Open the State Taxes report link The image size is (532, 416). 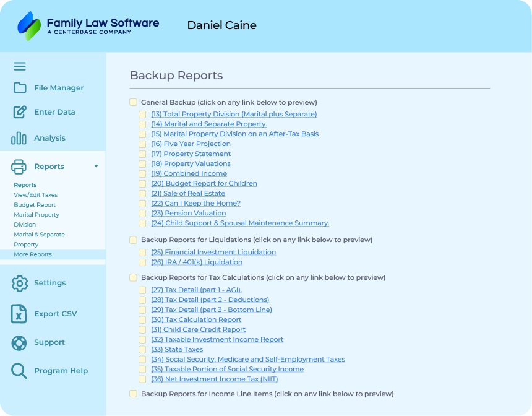[177, 350]
